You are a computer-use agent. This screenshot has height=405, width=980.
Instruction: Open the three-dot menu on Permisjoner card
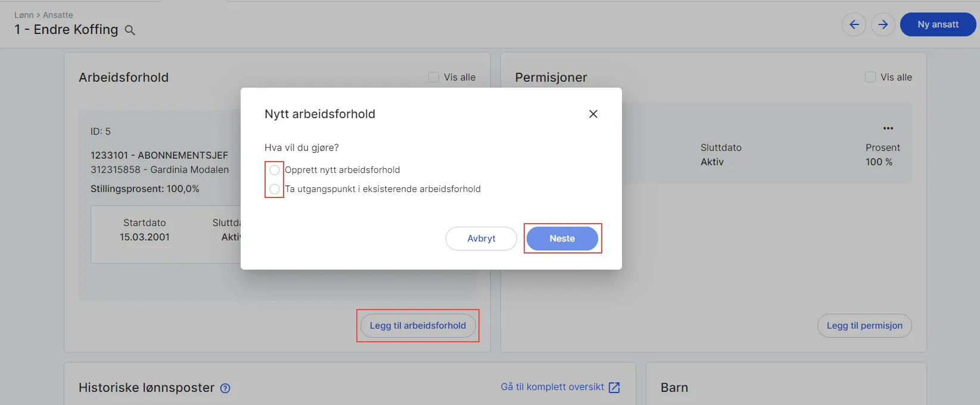(x=888, y=128)
